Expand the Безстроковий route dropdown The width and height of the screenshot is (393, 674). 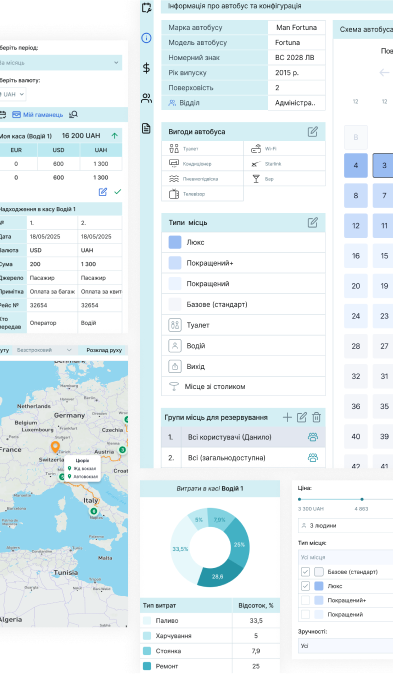click(44, 350)
